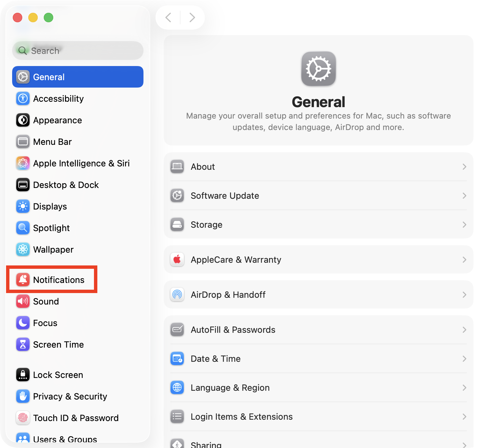Select the Focus crescent moon icon
Screen dimensions: 487x448
coord(23,323)
